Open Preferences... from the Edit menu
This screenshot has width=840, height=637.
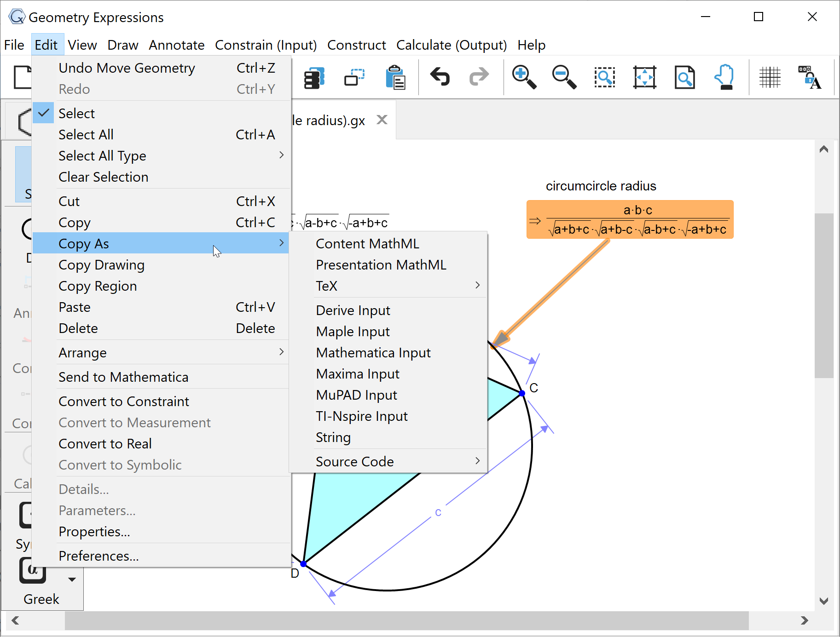[x=98, y=556]
